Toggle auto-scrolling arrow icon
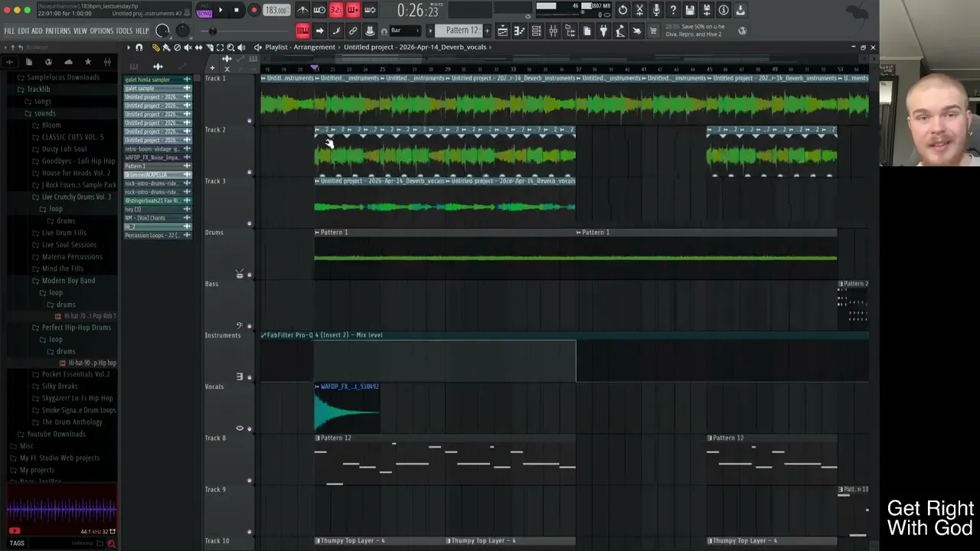This screenshot has height=551, width=980. (320, 31)
